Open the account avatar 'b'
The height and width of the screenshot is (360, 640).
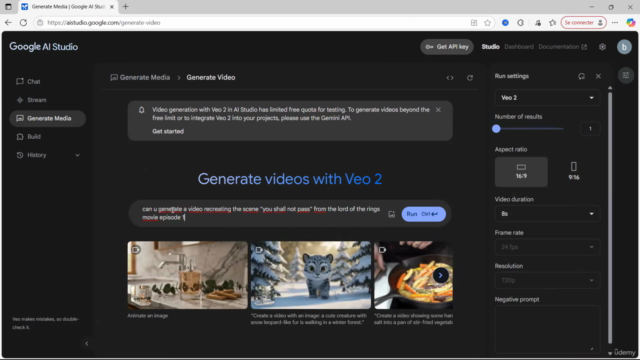[624, 47]
